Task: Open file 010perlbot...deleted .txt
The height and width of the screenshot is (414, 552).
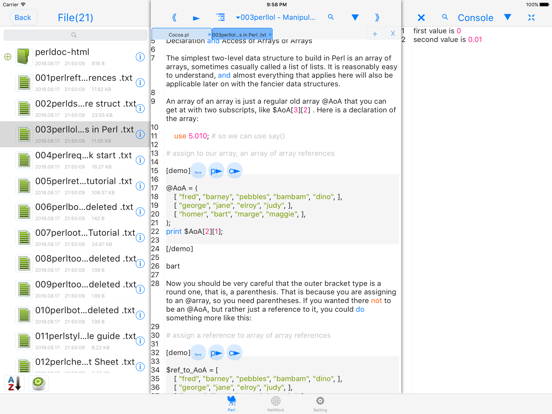Action: click(x=74, y=315)
